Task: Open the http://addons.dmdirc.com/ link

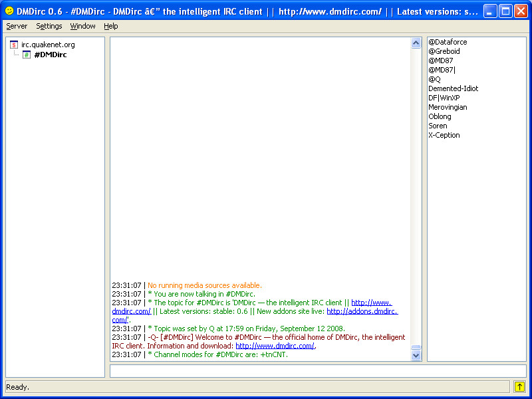Action: 362,311
